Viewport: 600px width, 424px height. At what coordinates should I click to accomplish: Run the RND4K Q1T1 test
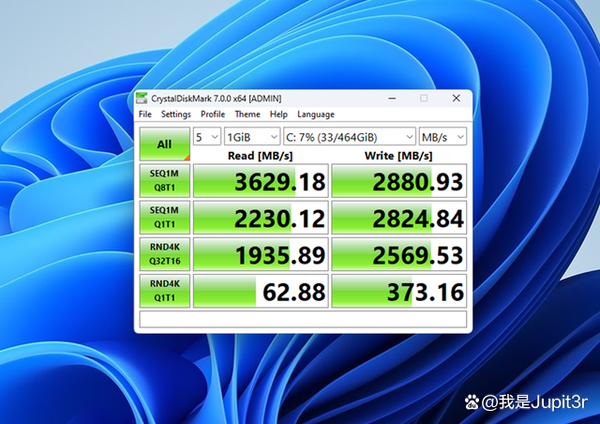(x=164, y=292)
